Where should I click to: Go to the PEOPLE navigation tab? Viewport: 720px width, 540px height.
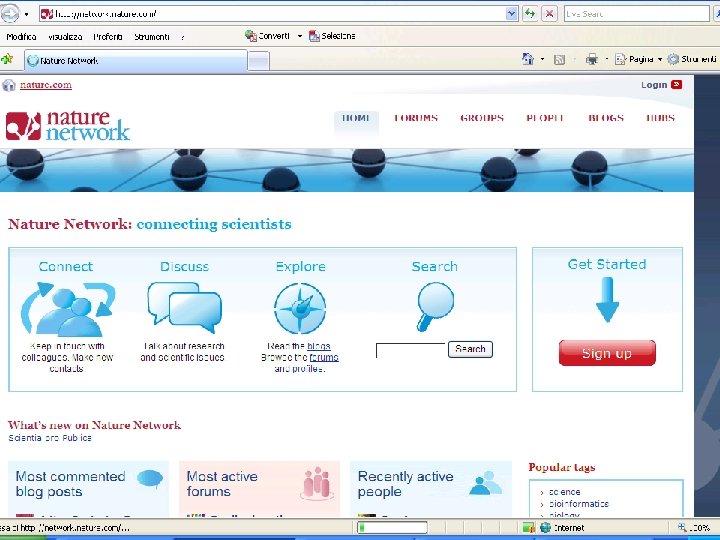coord(545,118)
